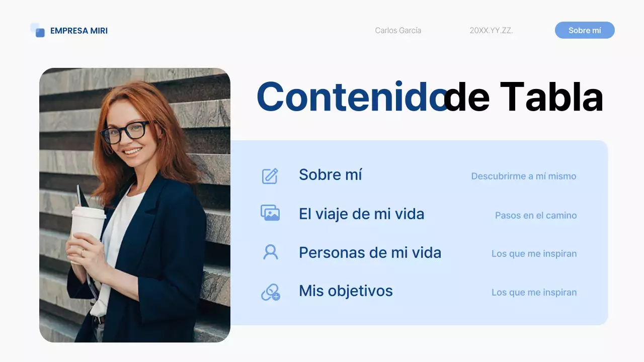Click the blue Sobre mí pill button
The width and height of the screenshot is (644, 362).
coord(585,30)
